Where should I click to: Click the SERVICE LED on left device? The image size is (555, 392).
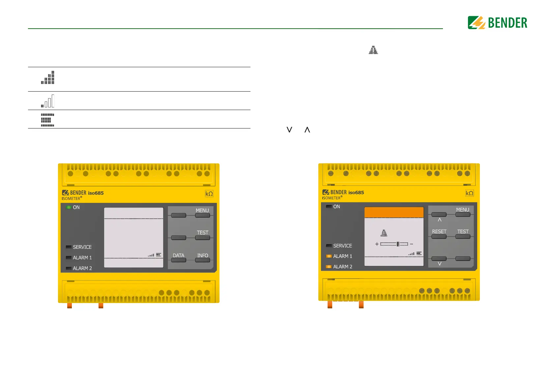[69, 247]
